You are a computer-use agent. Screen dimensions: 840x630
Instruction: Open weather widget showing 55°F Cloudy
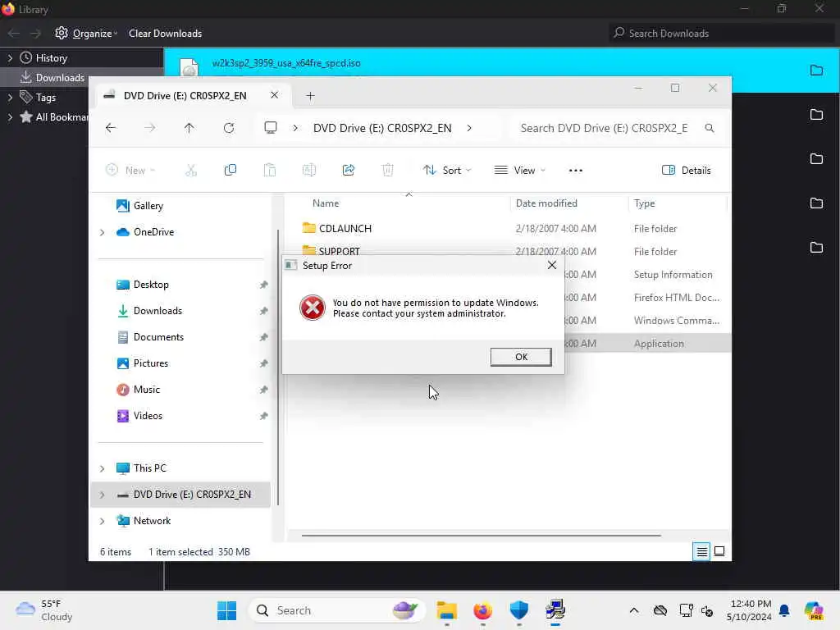44,610
